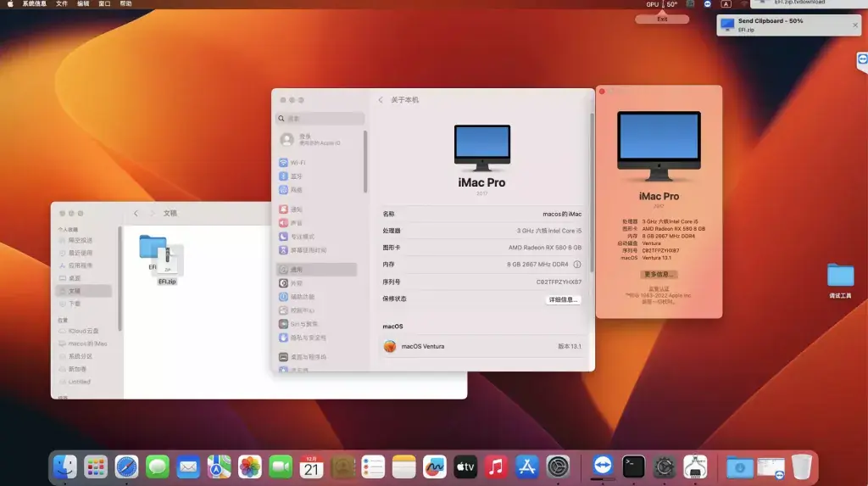Image resolution: width=868 pixels, height=486 pixels.
Task: Open Launchpad from the Dock
Action: (x=96, y=466)
